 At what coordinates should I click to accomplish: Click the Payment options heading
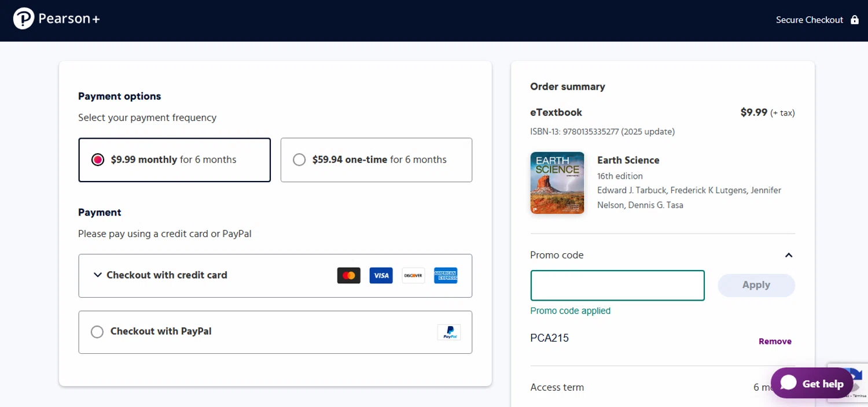pos(120,97)
